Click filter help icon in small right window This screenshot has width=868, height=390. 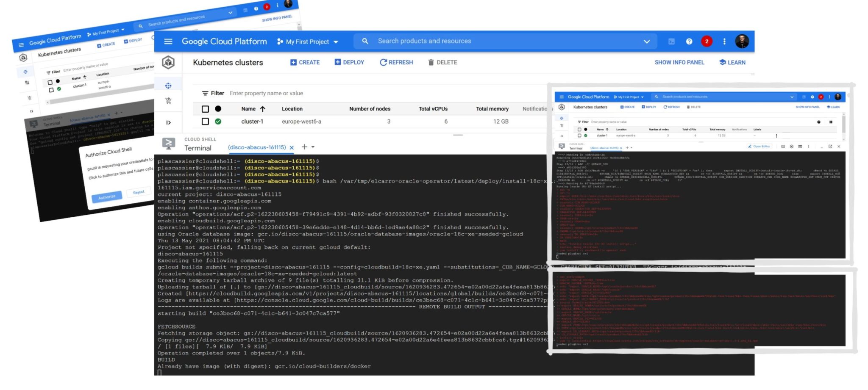(819, 122)
